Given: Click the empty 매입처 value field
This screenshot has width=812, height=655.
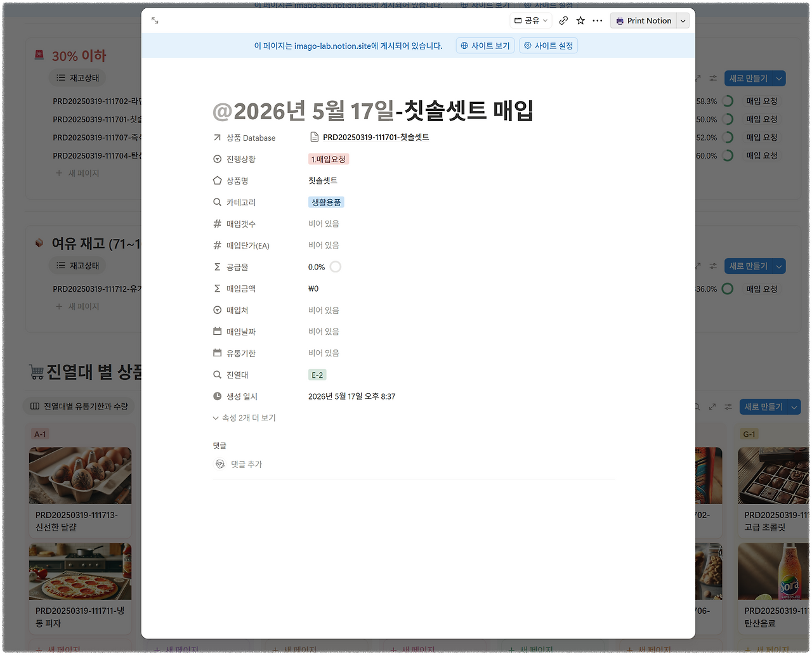Looking at the screenshot, I should pyautogui.click(x=324, y=310).
